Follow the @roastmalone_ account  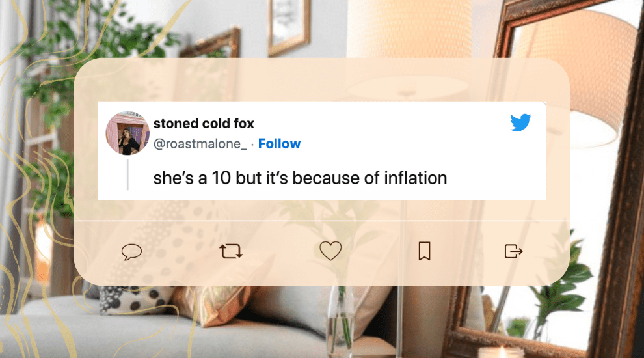[279, 144]
